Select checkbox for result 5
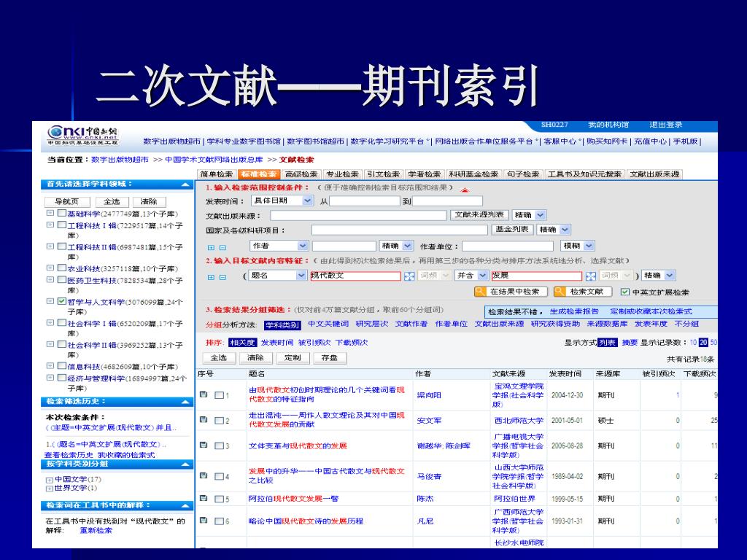The image size is (747, 560). click(219, 499)
